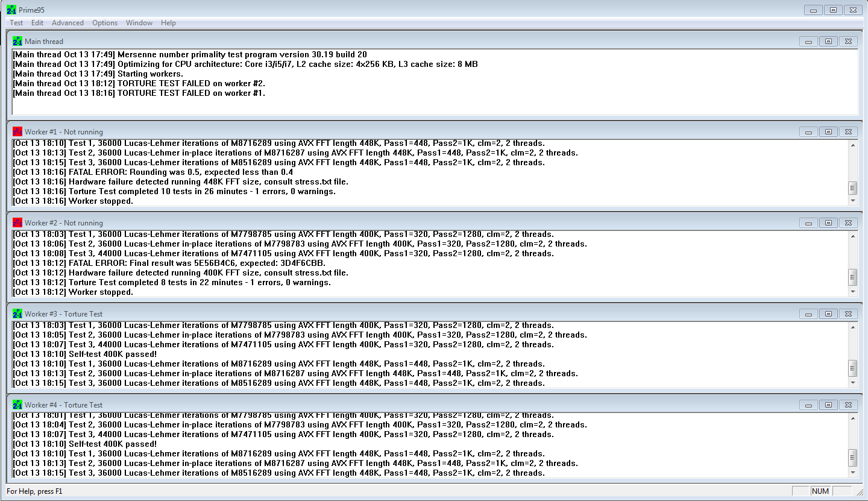Click 'FATAL ERROR: Rounding was 0.5' line
Image resolution: width=868 pixels, height=501 pixels.
tap(153, 172)
